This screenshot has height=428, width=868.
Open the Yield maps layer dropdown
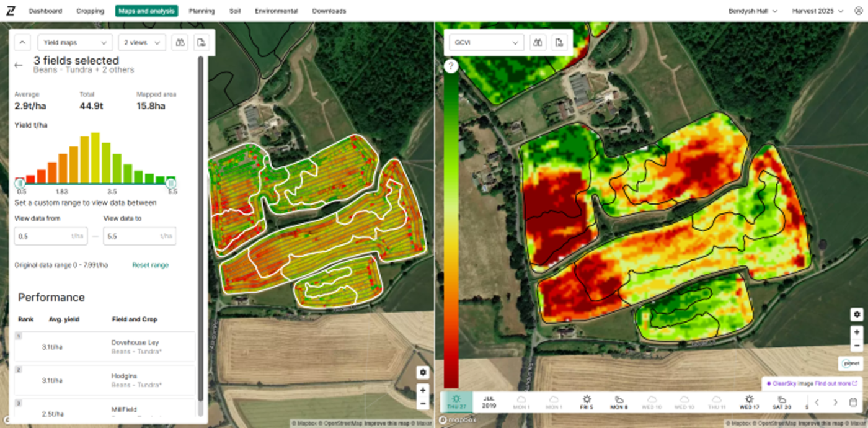pos(74,42)
